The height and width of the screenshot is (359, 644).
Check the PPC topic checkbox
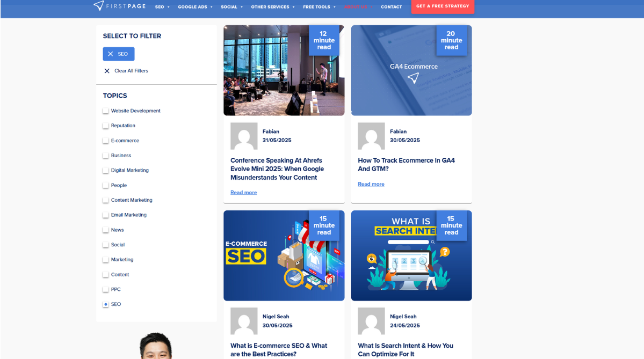pyautogui.click(x=106, y=290)
